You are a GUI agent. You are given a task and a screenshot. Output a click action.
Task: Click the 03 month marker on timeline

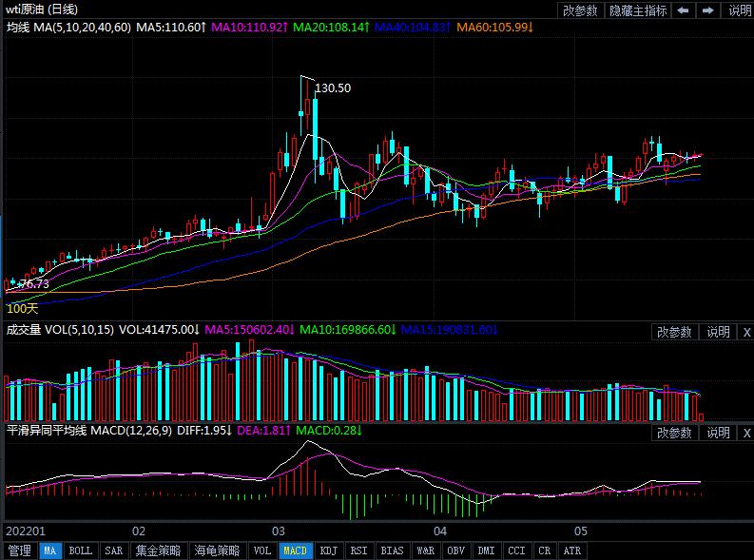point(280,530)
